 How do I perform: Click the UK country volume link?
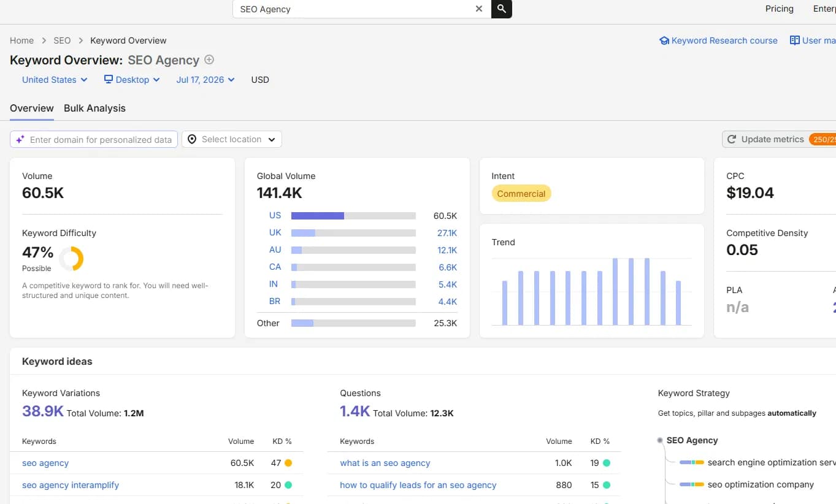275,232
